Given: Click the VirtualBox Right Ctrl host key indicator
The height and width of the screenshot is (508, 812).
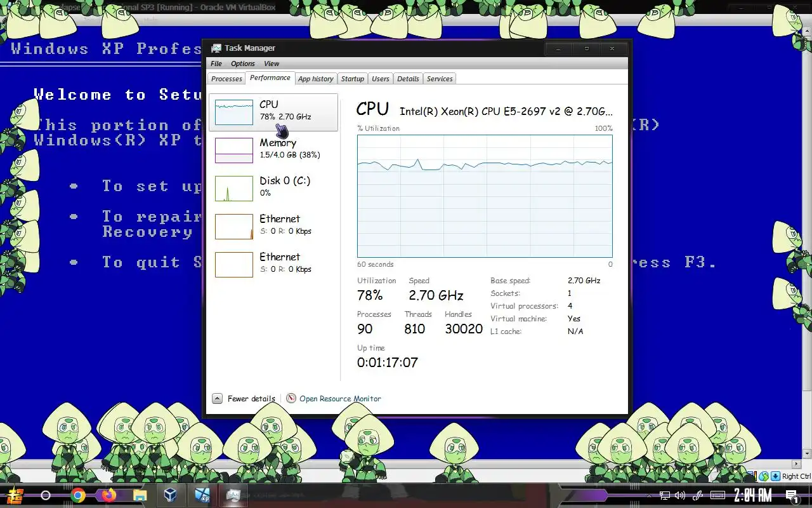Looking at the screenshot, I should coord(796,476).
